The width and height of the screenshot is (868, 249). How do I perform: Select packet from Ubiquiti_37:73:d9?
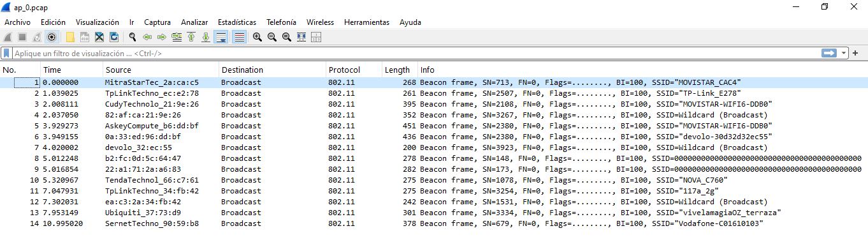pyautogui.click(x=433, y=213)
